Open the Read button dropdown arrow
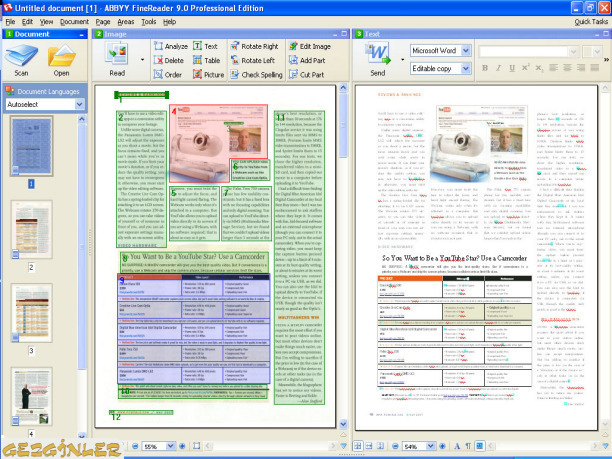The image size is (612, 459). click(x=142, y=60)
